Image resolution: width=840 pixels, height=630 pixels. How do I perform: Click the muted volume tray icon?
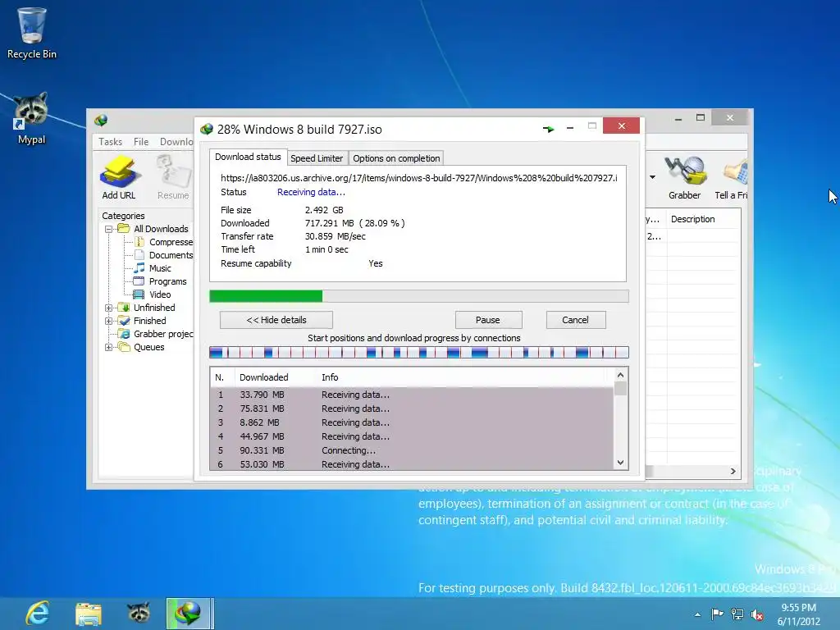pos(757,614)
